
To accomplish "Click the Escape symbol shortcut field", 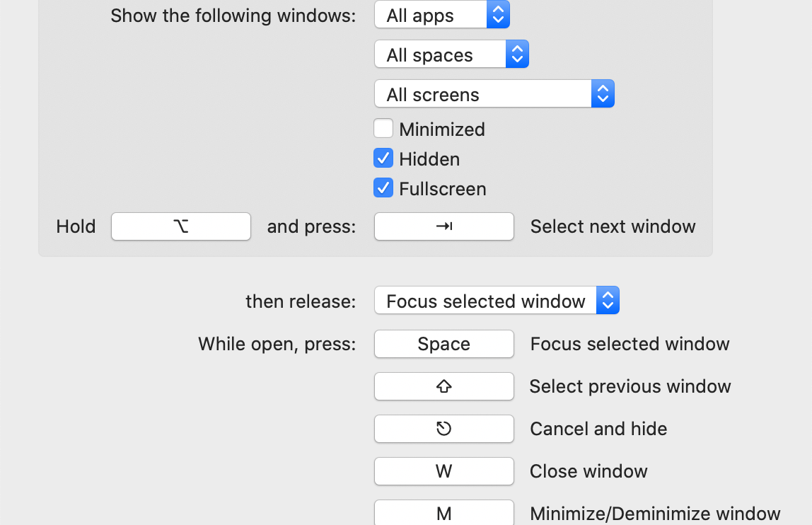I will pos(443,429).
